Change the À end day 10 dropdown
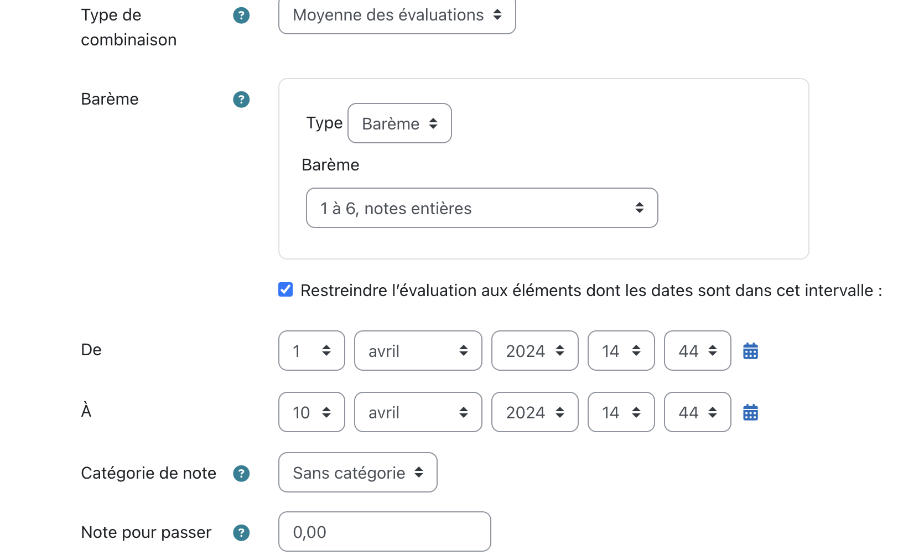Screen dimensions: 924x560 312,412
